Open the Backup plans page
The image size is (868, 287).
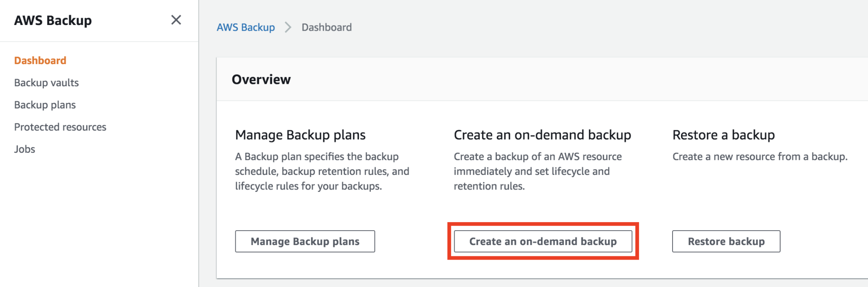(45, 105)
